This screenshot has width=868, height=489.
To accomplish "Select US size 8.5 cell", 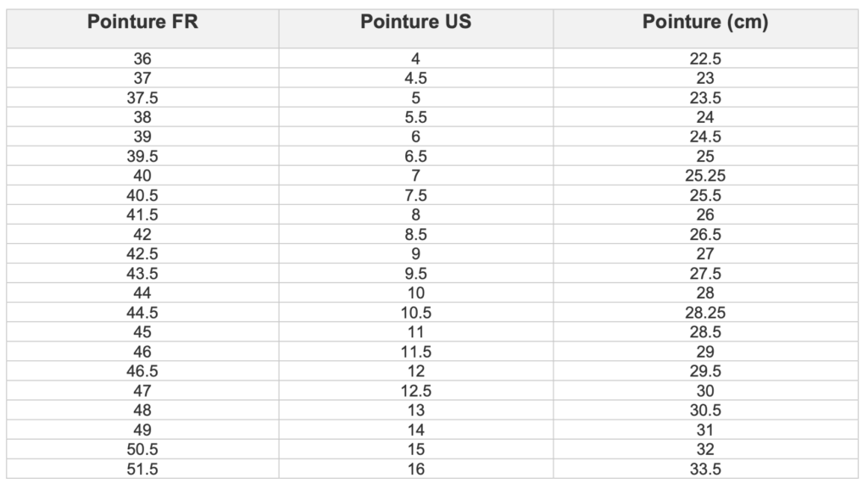I will pyautogui.click(x=415, y=235).
